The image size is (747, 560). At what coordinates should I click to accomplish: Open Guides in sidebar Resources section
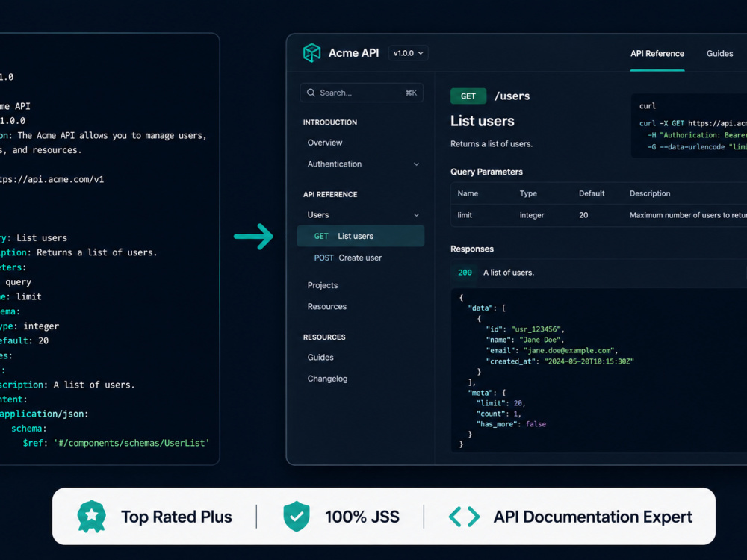tap(320, 357)
